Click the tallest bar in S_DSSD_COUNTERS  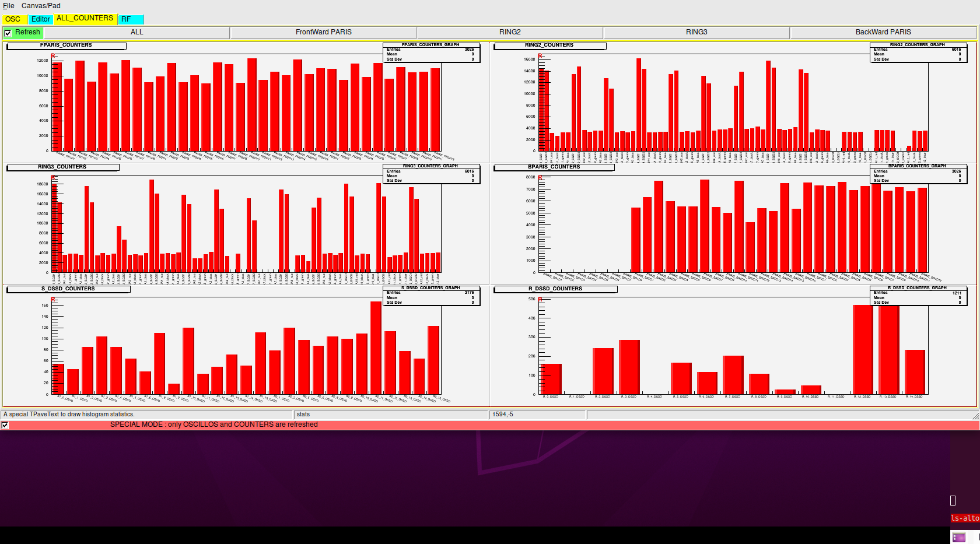tap(376, 347)
